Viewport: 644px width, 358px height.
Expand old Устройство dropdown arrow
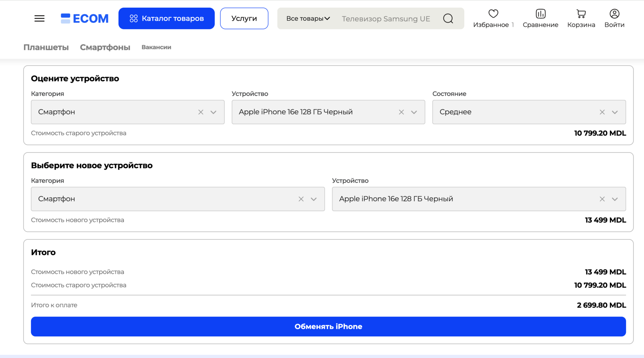click(414, 112)
